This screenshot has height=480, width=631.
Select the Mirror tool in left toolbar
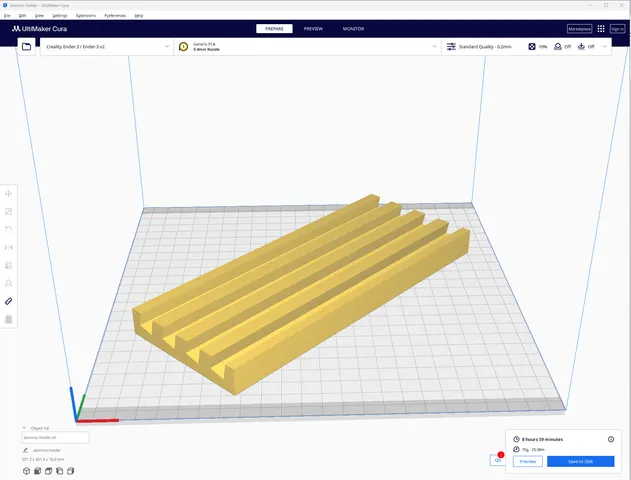(x=8, y=247)
